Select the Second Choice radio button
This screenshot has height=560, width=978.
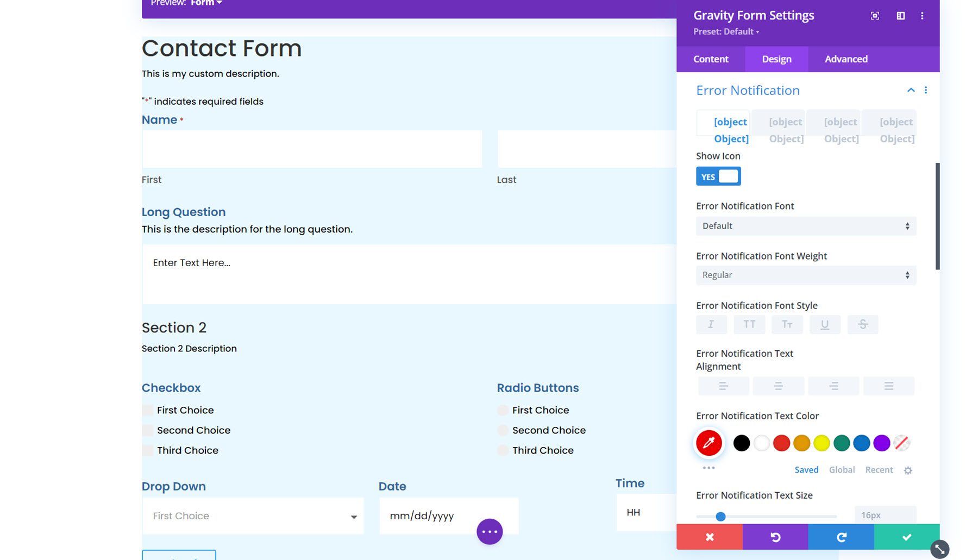point(503,430)
